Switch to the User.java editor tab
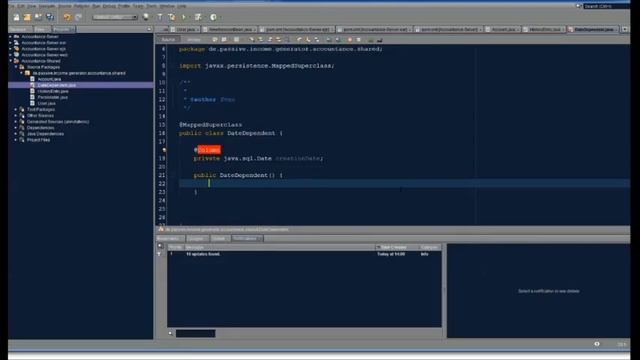 (x=186, y=30)
